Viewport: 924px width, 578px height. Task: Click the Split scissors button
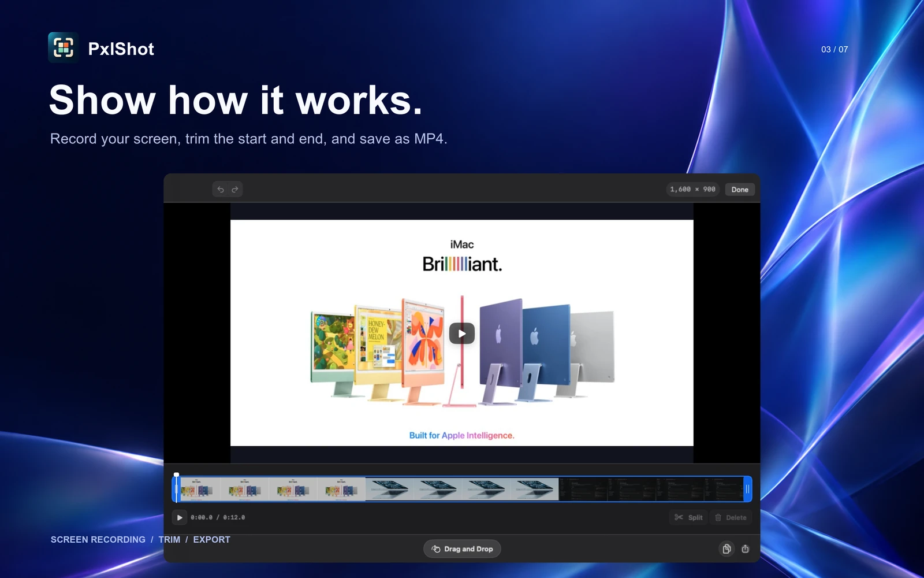point(688,517)
